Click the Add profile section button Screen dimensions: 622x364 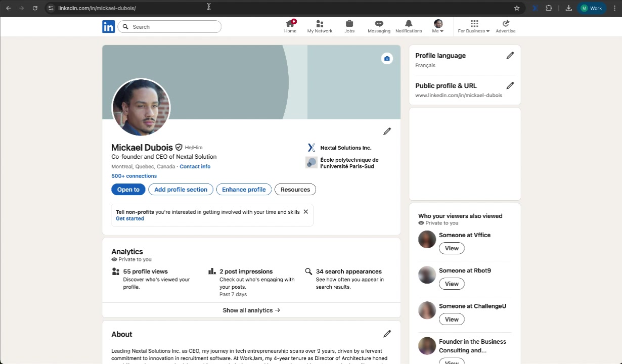(x=181, y=189)
